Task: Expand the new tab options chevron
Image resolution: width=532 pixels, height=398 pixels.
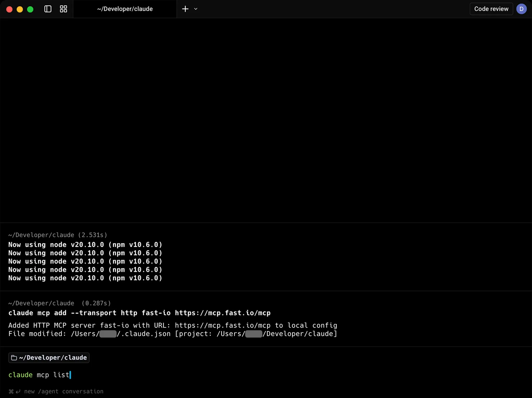Action: [x=196, y=9]
